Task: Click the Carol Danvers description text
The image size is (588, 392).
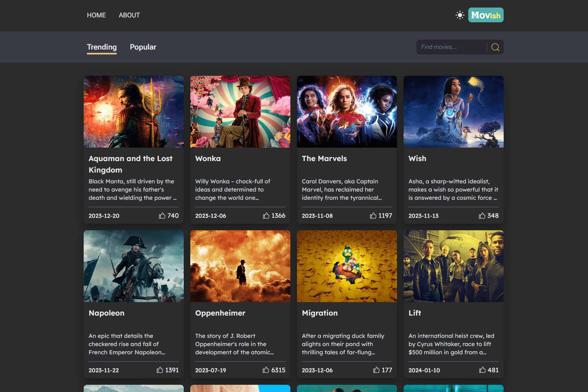Action: (x=342, y=190)
